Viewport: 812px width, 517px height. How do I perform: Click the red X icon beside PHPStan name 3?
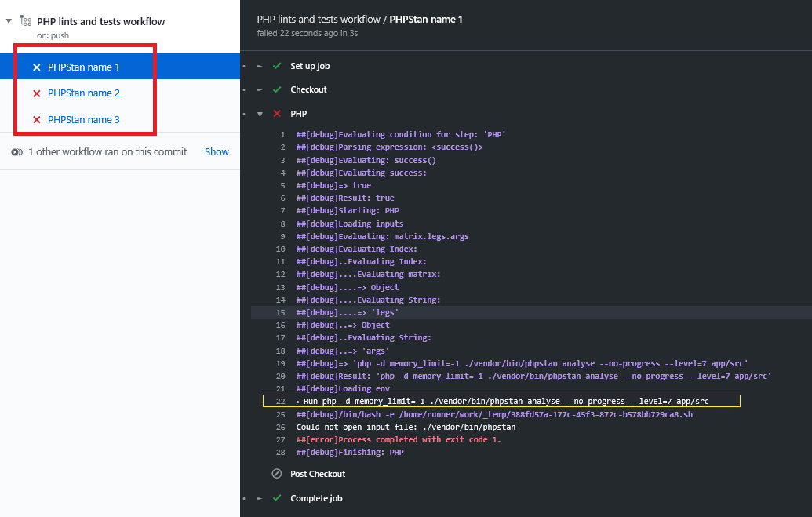tap(37, 118)
